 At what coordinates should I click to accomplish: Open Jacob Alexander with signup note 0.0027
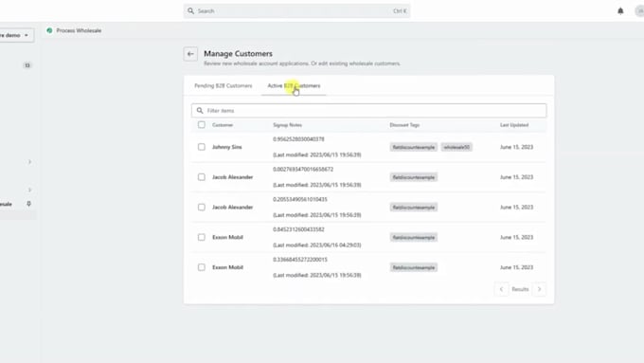[x=232, y=177]
